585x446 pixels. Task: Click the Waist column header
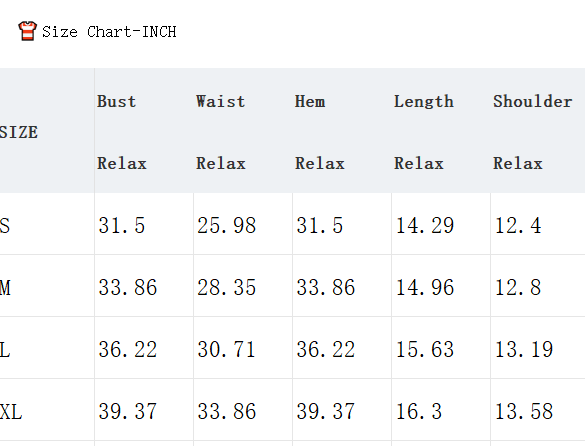[220, 102]
